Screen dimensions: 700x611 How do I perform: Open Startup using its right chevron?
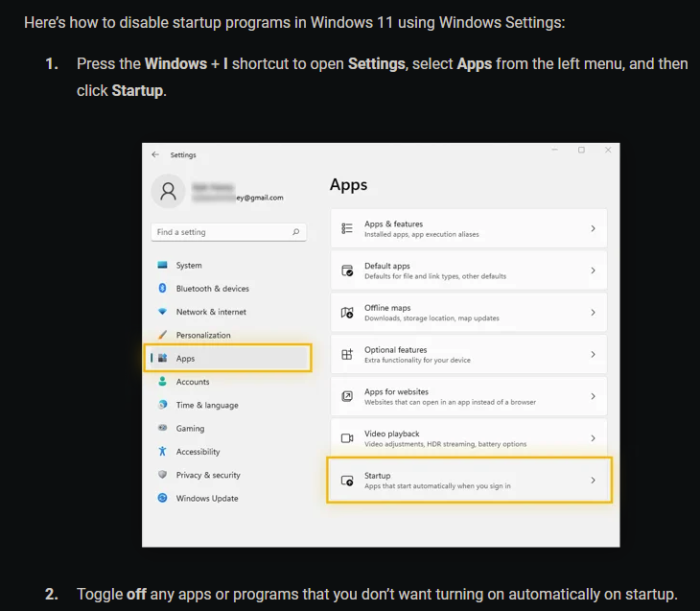coord(593,480)
